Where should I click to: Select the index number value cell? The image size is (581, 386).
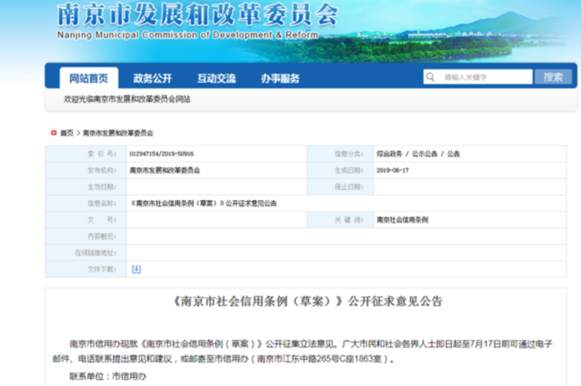click(162, 154)
